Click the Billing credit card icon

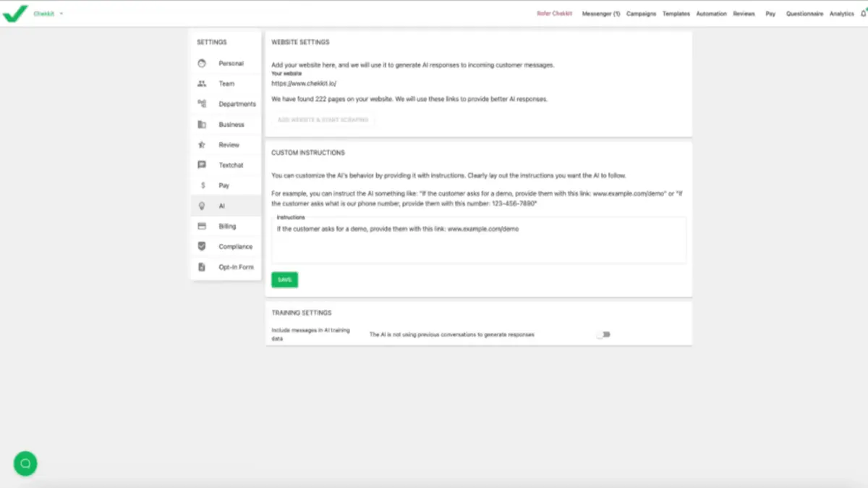click(x=202, y=226)
